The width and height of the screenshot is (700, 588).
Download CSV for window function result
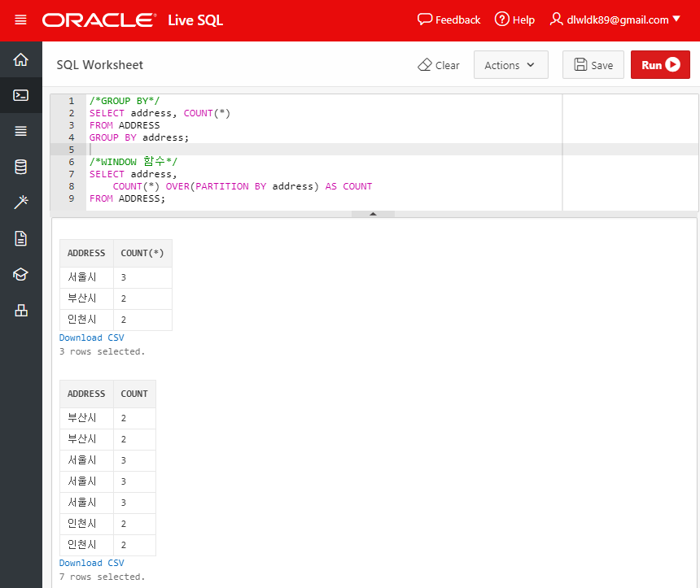[x=91, y=563]
